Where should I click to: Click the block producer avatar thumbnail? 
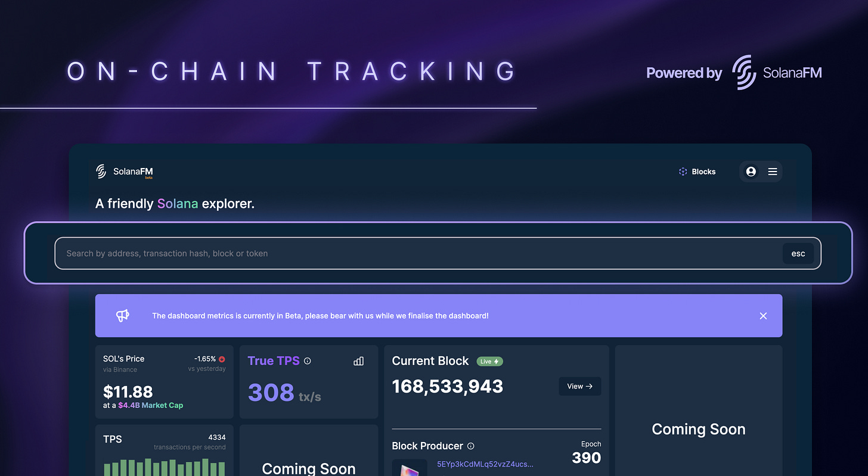point(410,468)
